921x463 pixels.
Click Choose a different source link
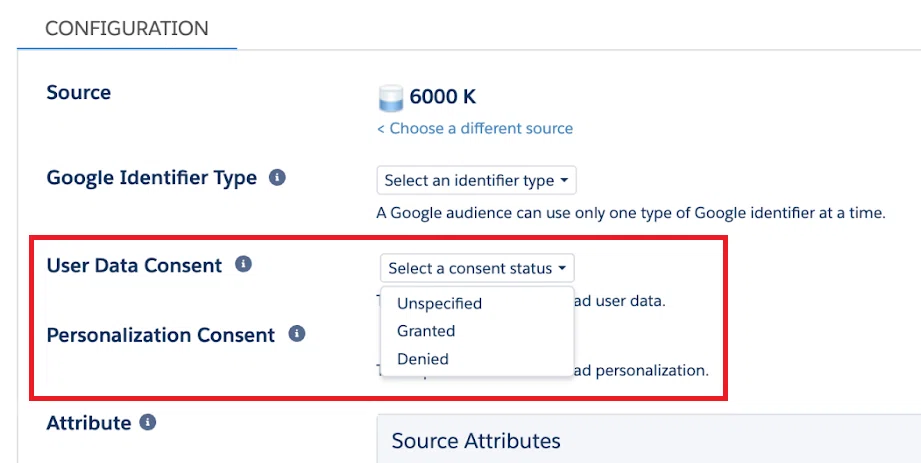[x=475, y=128]
